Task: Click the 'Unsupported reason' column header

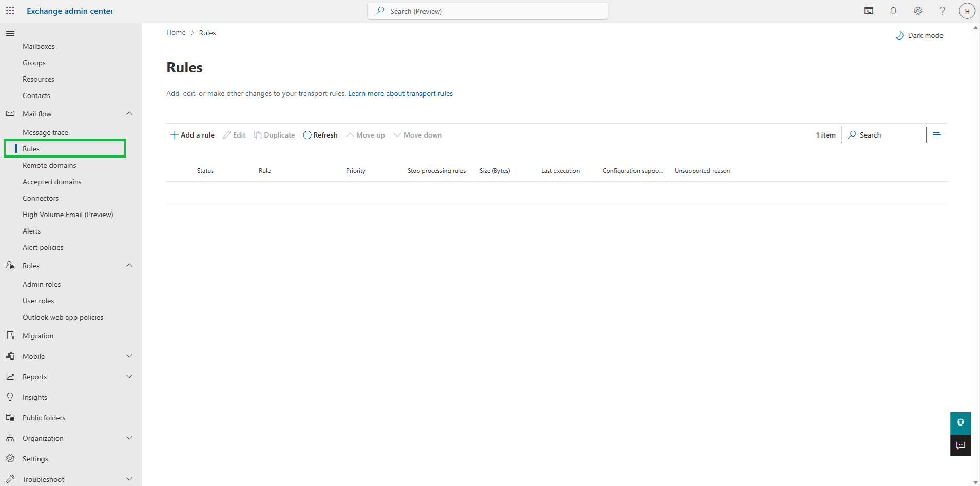Action: (x=702, y=171)
